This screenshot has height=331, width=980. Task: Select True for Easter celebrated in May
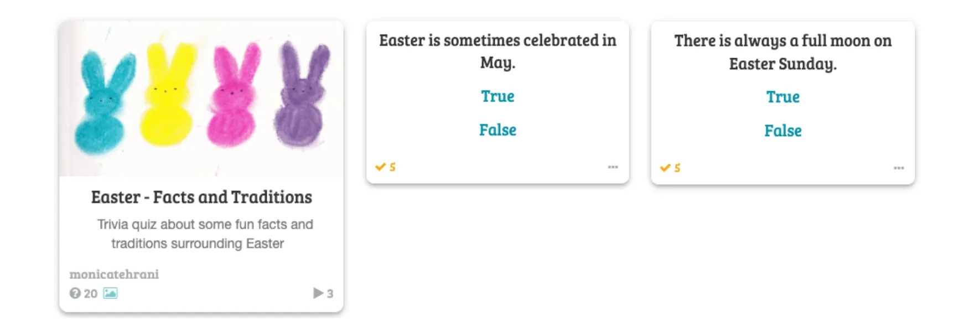pos(497,96)
